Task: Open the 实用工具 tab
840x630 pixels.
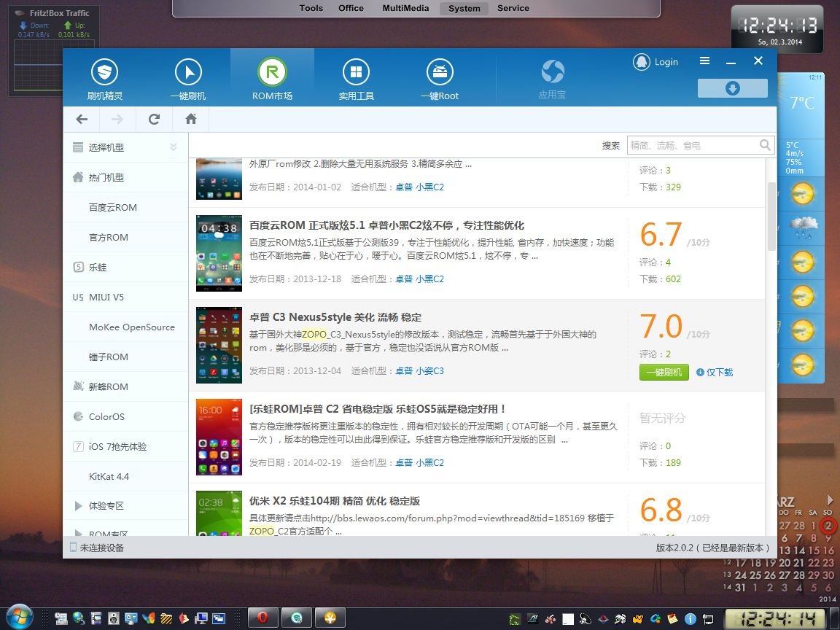Action: point(357,78)
